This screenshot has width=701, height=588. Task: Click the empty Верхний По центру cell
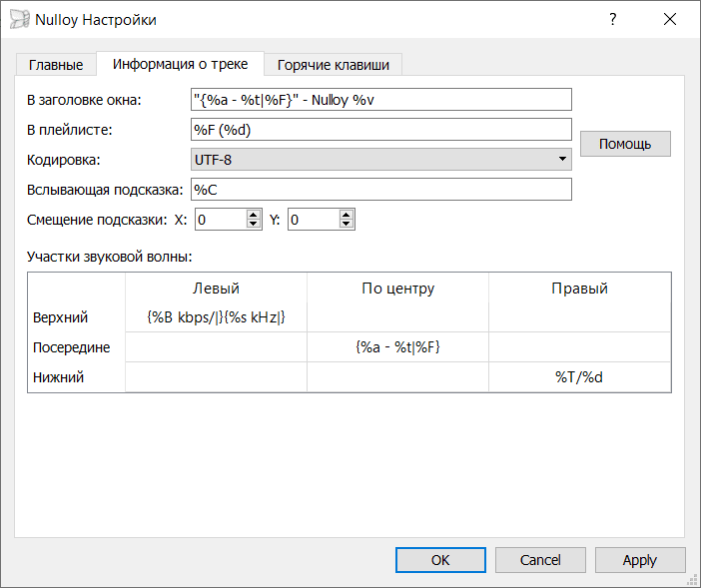coord(397,317)
